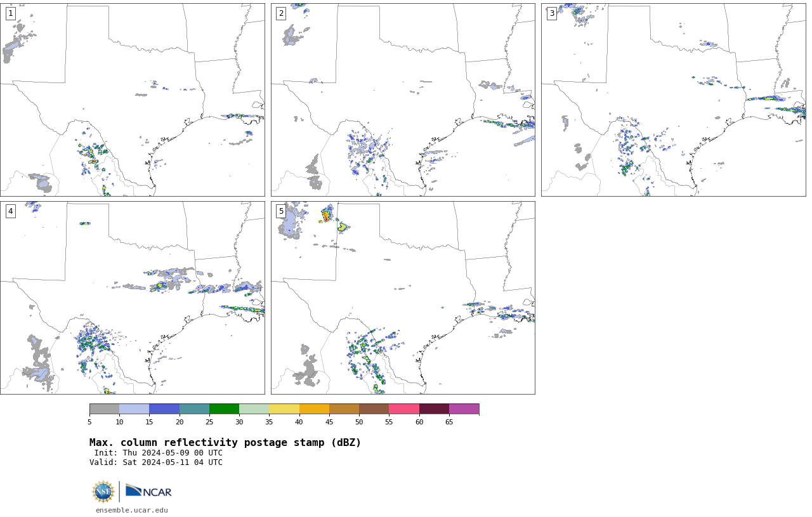Click colorbar tick label '30'
The image size is (812, 517).
pyautogui.click(x=239, y=422)
